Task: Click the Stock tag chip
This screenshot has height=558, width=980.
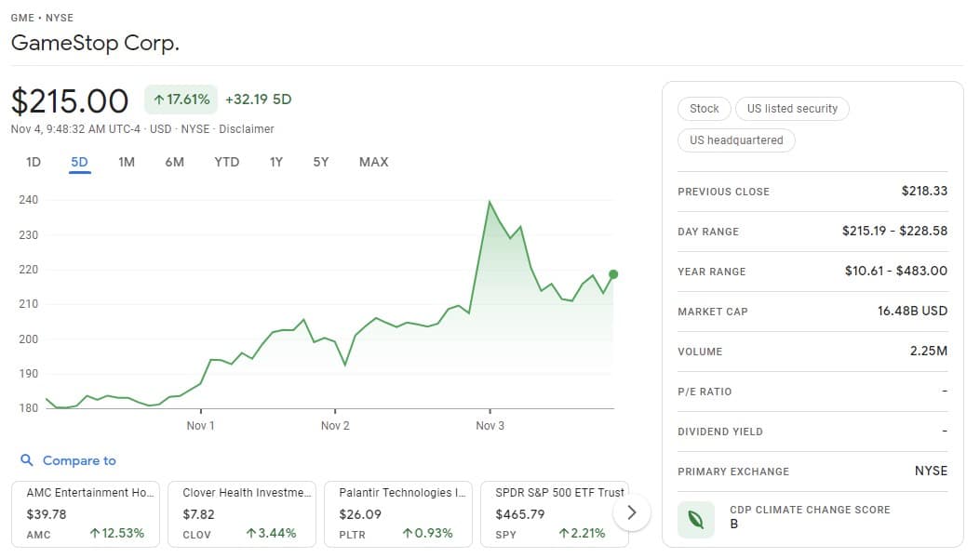Action: [x=705, y=109]
